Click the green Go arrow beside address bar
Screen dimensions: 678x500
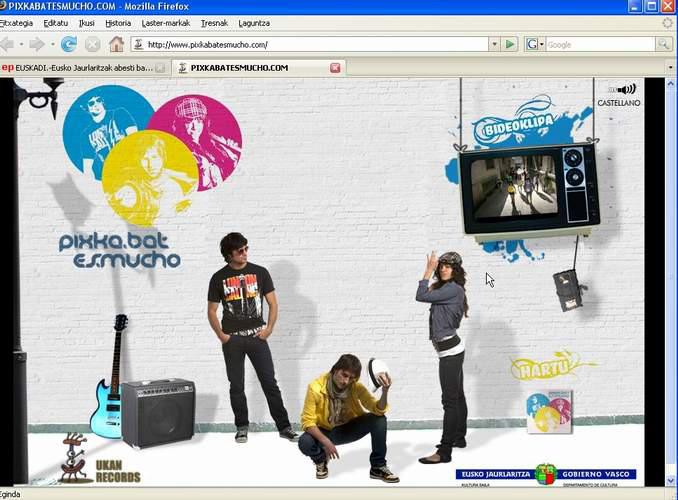510,44
